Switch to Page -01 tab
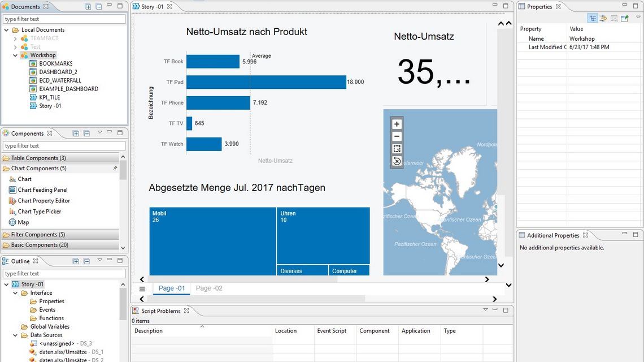The image size is (644, 362). pyautogui.click(x=172, y=288)
